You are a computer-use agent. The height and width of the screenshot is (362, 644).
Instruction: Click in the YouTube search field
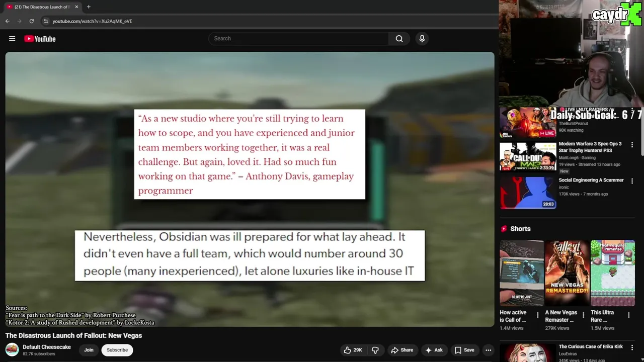299,39
